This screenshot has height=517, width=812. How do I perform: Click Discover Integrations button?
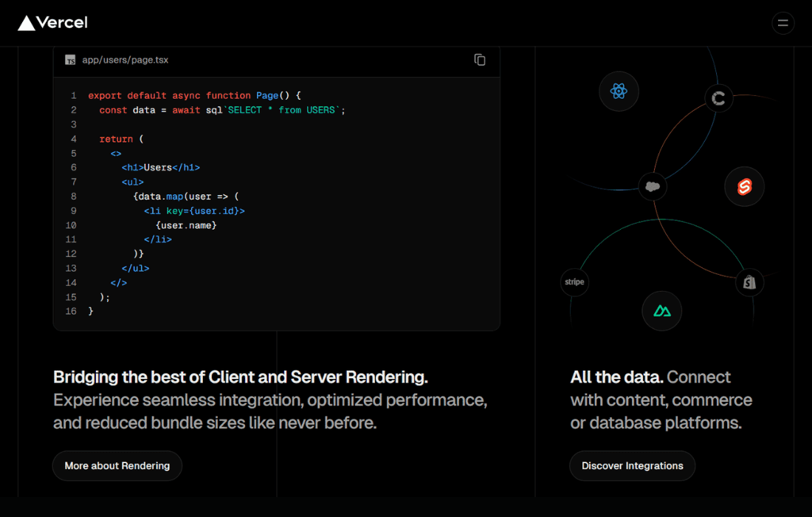pyautogui.click(x=633, y=466)
